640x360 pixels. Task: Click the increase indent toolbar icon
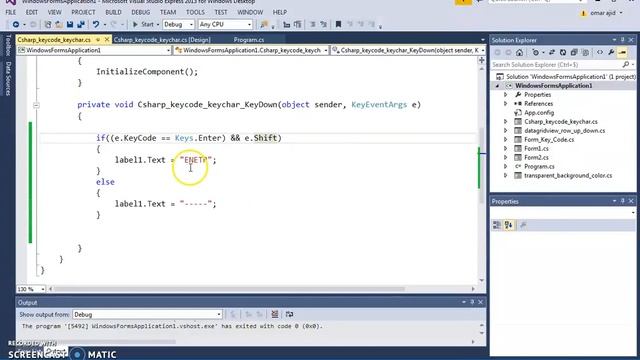[x=298, y=24]
